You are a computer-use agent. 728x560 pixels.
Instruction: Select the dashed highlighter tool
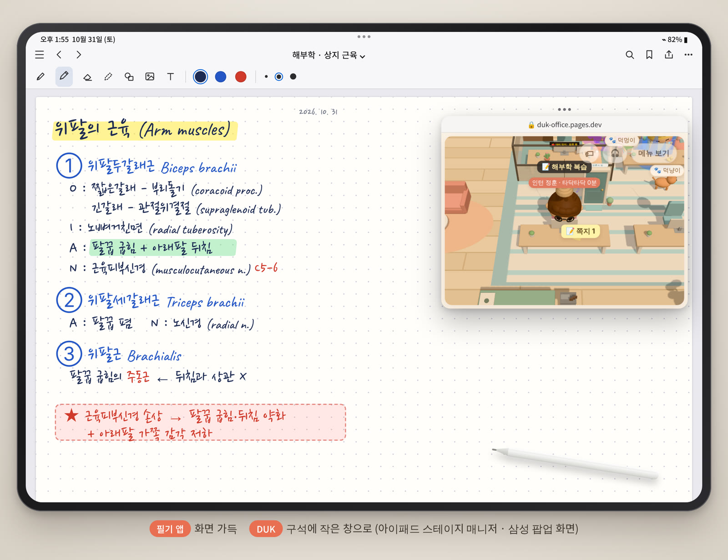point(108,77)
